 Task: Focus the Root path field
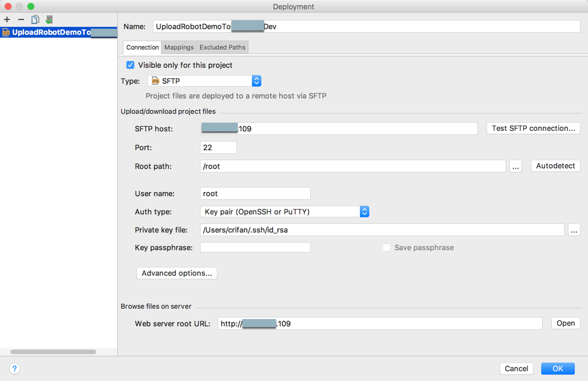click(353, 166)
